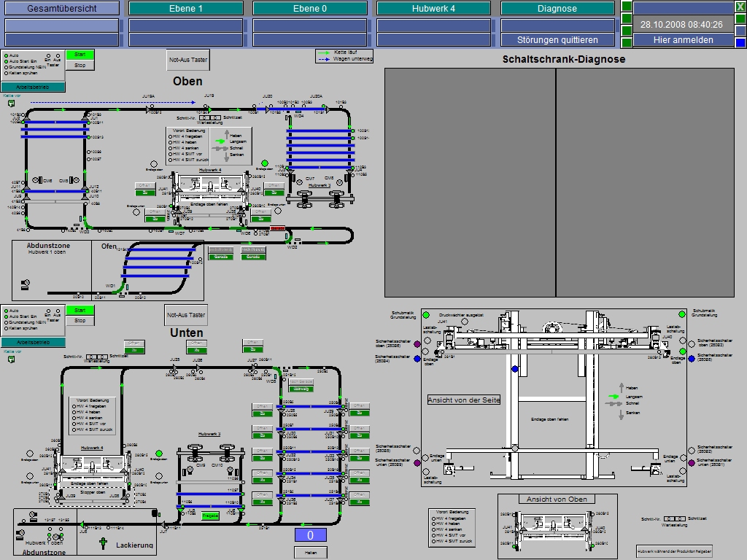Click the Halten button below the counter
This screenshot has height=560, width=747.
click(x=311, y=553)
